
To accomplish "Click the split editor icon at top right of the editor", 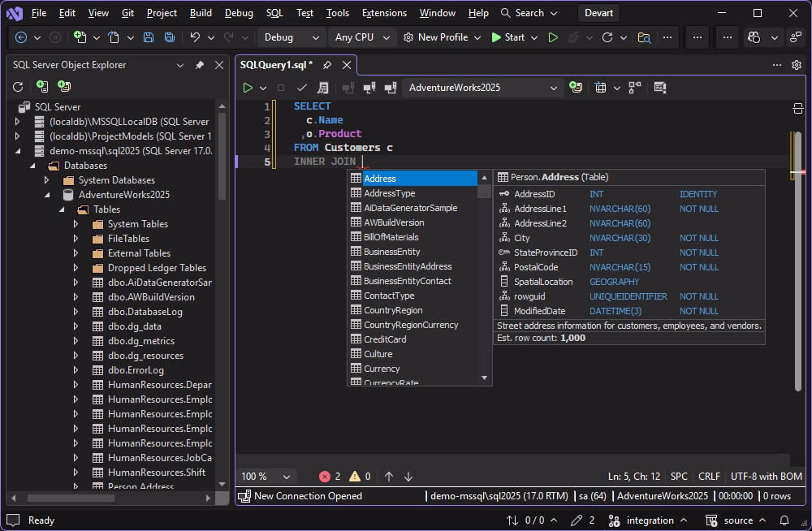I will pos(797,108).
